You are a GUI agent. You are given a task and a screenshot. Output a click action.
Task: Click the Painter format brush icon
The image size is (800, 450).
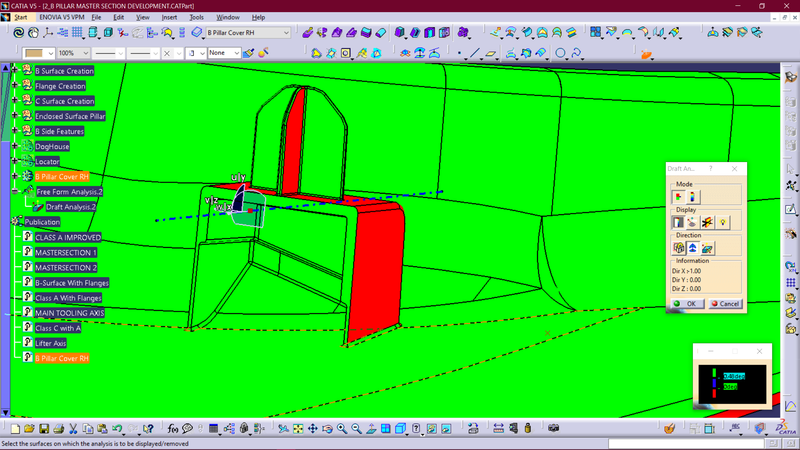point(248,53)
